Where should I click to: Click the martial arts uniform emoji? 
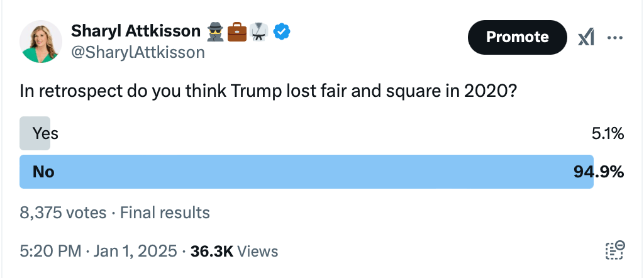coord(258,31)
